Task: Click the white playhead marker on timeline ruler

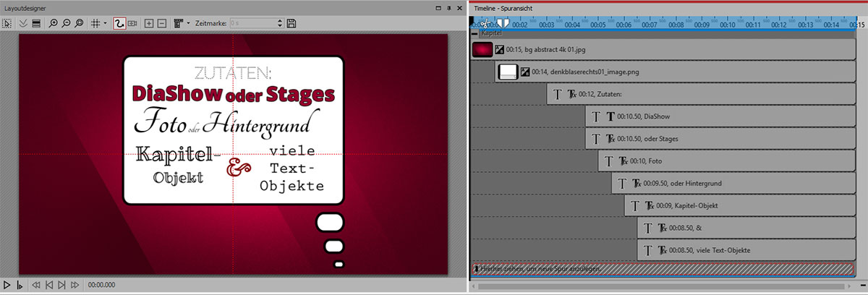Action: pos(503,23)
